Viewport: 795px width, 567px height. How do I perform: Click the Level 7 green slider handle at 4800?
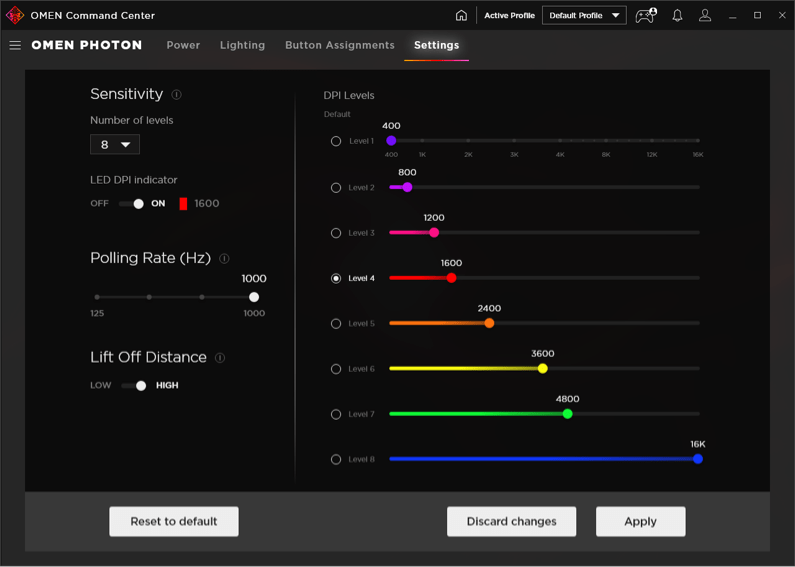pos(567,414)
